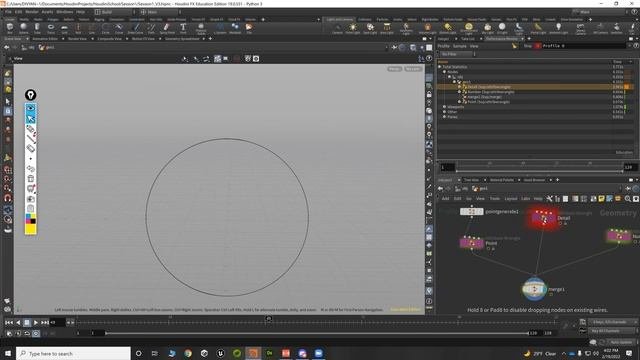Collapse the Total Statistics tree row
This screenshot has height=360, width=640.
pos(440,67)
